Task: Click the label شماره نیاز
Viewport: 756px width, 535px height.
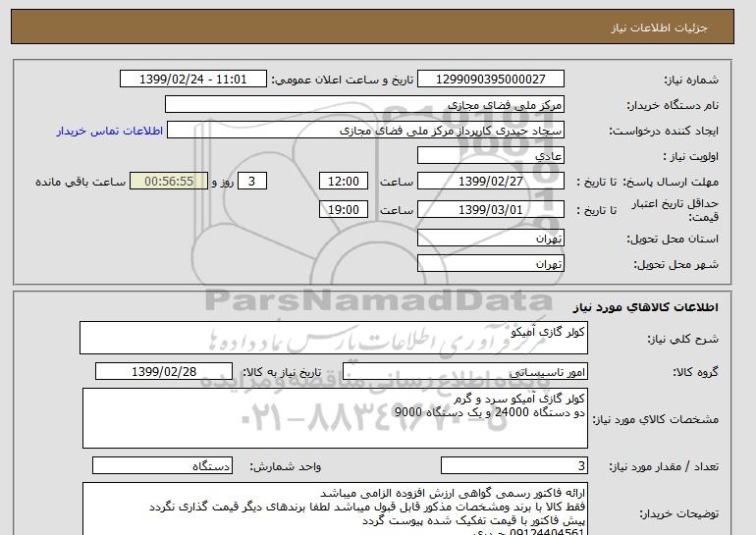Action: click(x=691, y=80)
